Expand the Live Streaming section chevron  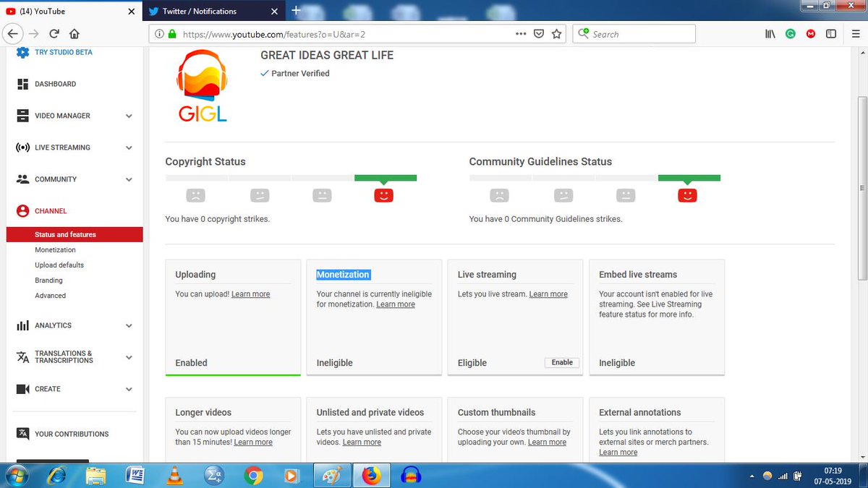[129, 147]
